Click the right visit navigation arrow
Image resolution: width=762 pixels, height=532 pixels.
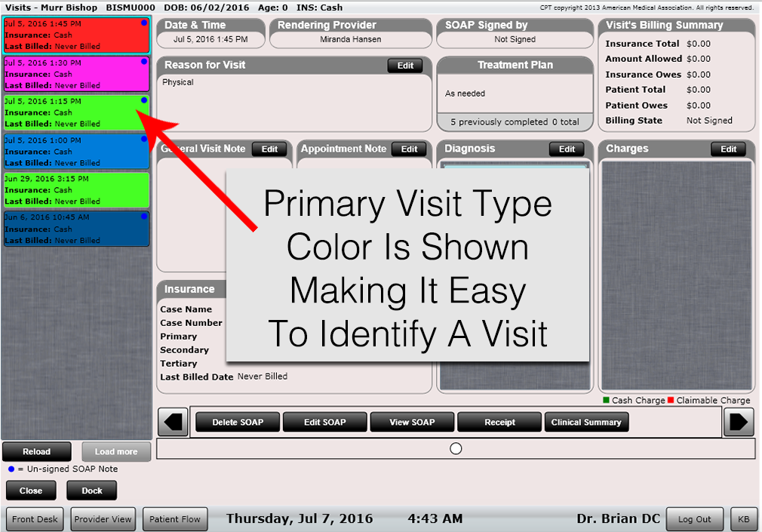click(x=739, y=422)
